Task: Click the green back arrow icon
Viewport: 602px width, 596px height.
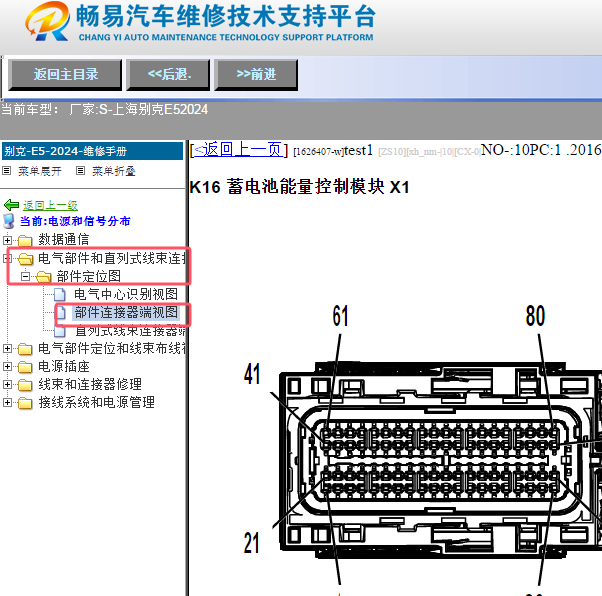Action: click(12, 205)
